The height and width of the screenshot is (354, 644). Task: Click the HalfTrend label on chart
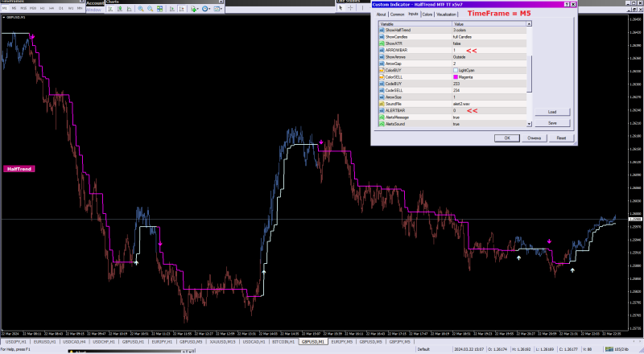[19, 169]
